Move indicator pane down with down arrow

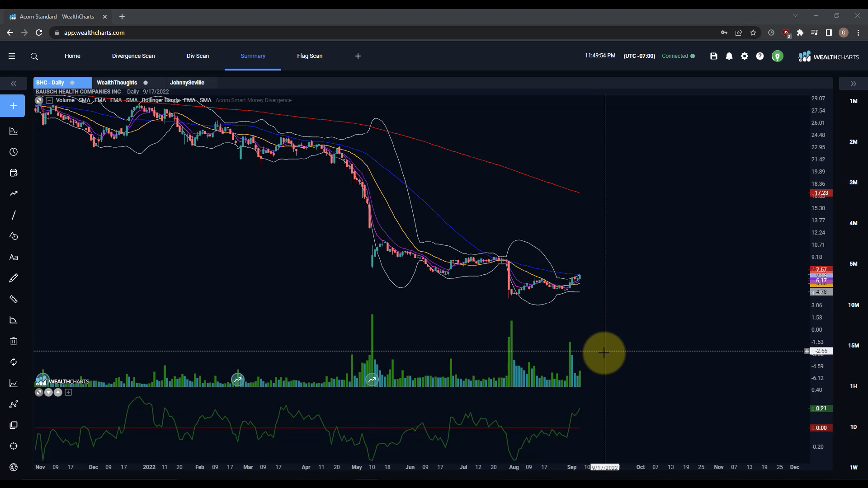(48, 392)
